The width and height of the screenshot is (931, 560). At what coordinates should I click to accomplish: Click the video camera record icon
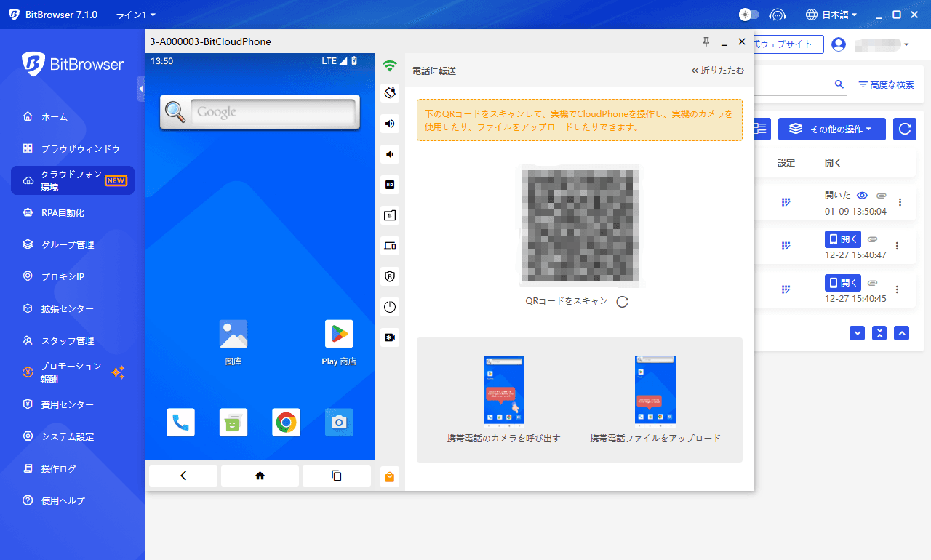click(390, 337)
